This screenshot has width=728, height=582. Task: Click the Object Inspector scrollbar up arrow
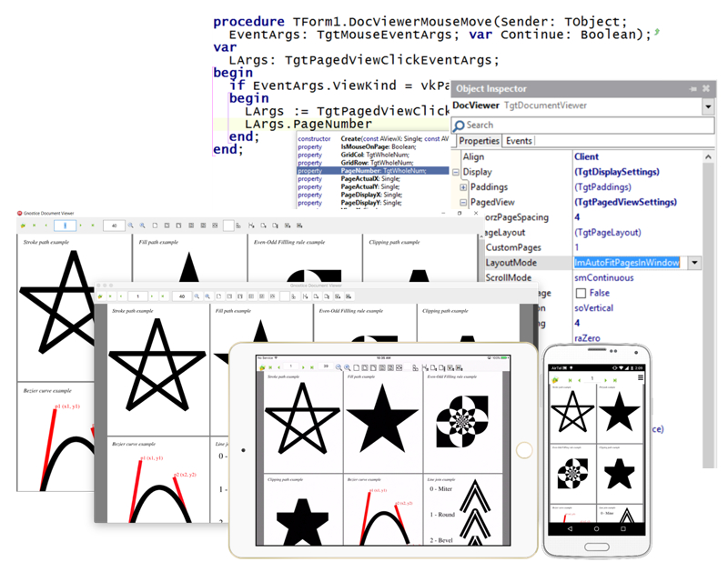point(708,157)
